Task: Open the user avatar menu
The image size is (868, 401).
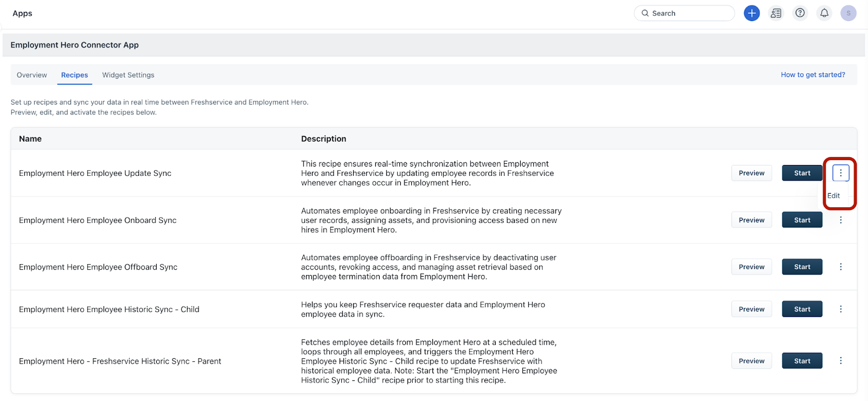Action: point(848,13)
